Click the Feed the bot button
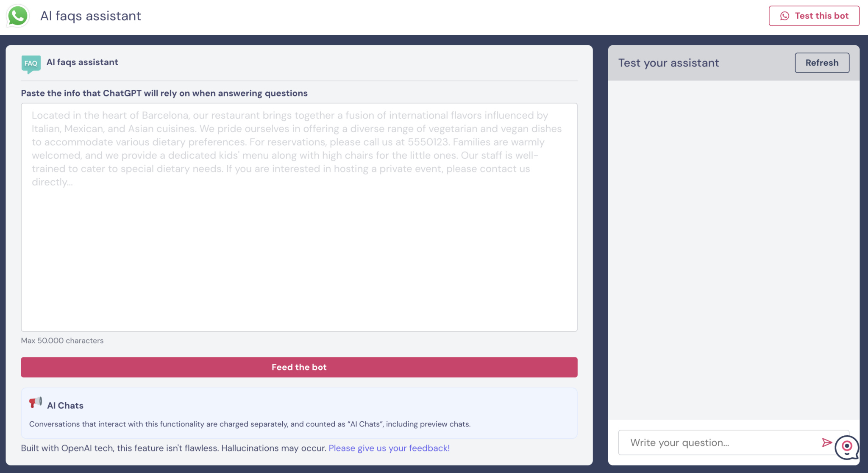 pos(299,367)
